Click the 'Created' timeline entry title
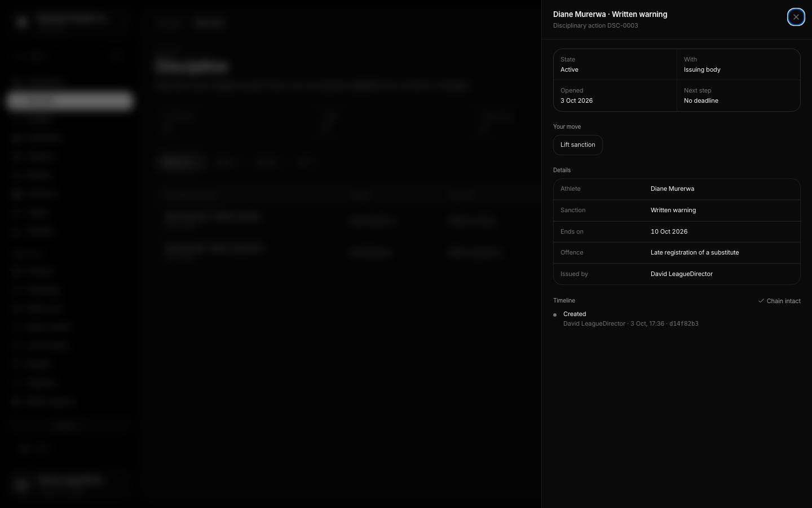 575,314
